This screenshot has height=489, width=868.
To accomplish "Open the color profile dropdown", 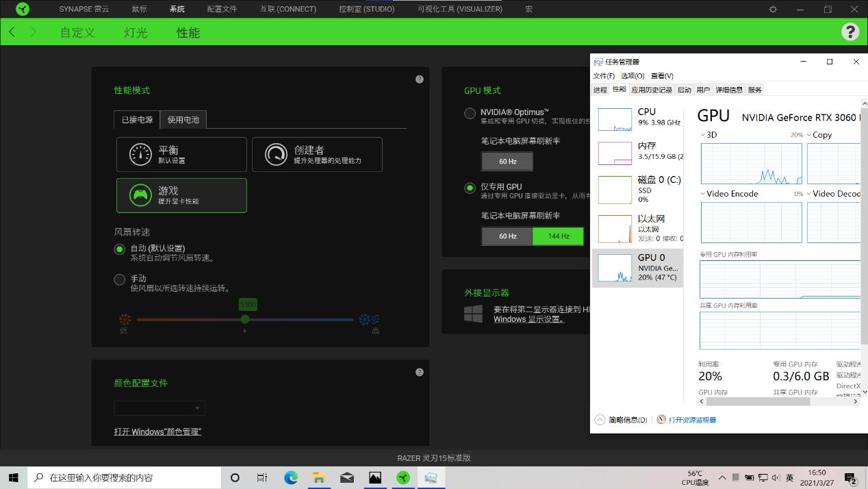I will point(159,408).
